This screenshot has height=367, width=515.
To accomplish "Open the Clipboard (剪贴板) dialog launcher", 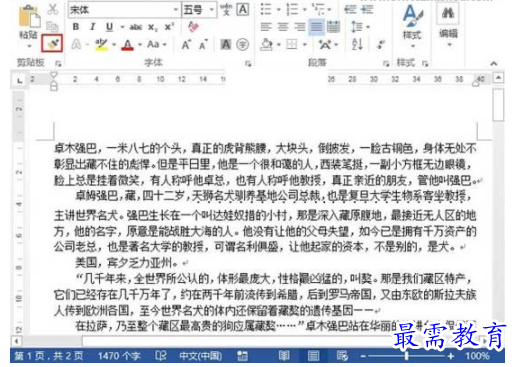I will tap(58, 63).
